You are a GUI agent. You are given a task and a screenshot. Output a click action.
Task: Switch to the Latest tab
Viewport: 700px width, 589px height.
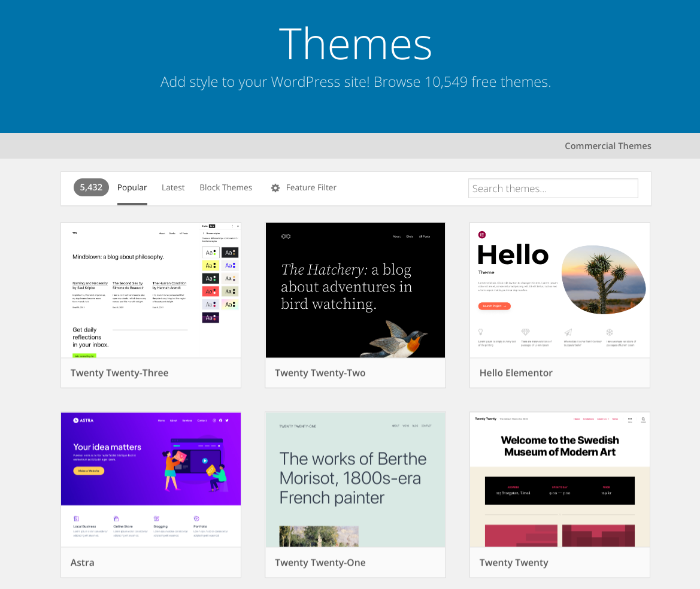pyautogui.click(x=173, y=187)
